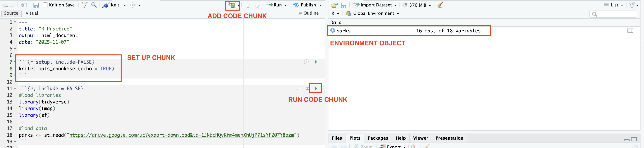644x148 pixels.
Task: Switch editor to Visual mode
Action: 32,13
